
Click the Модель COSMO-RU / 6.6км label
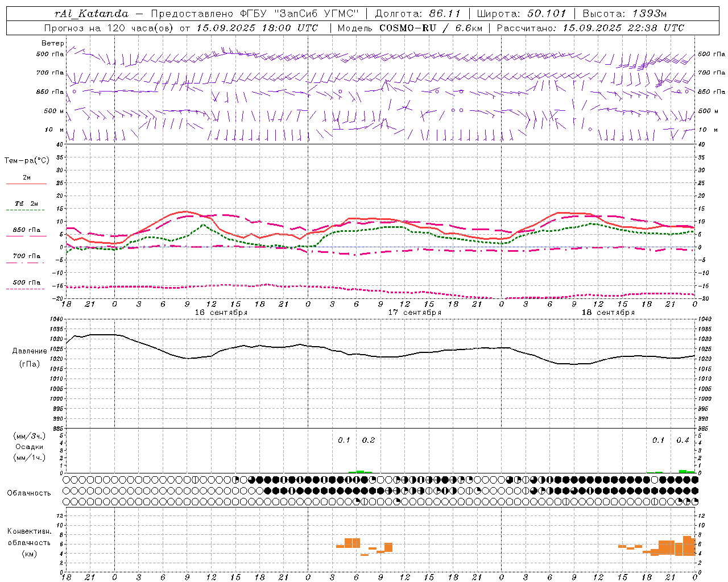(x=410, y=27)
